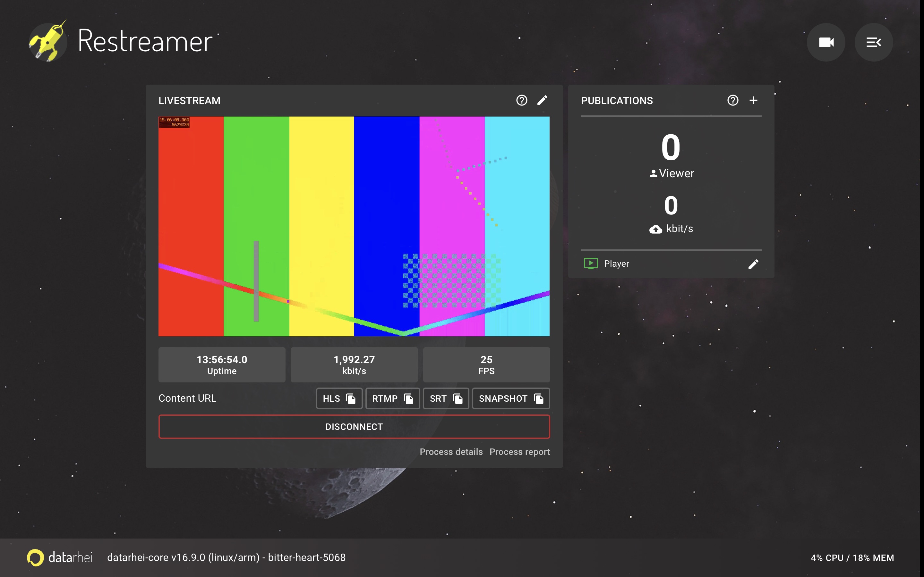
Task: Click the Viewer person icon
Action: [654, 173]
